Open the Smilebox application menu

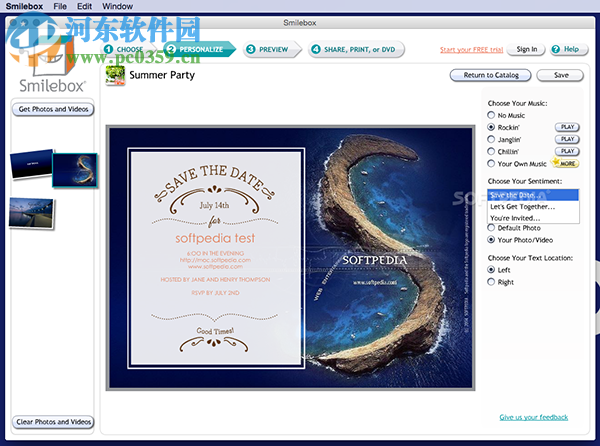pyautogui.click(x=24, y=6)
